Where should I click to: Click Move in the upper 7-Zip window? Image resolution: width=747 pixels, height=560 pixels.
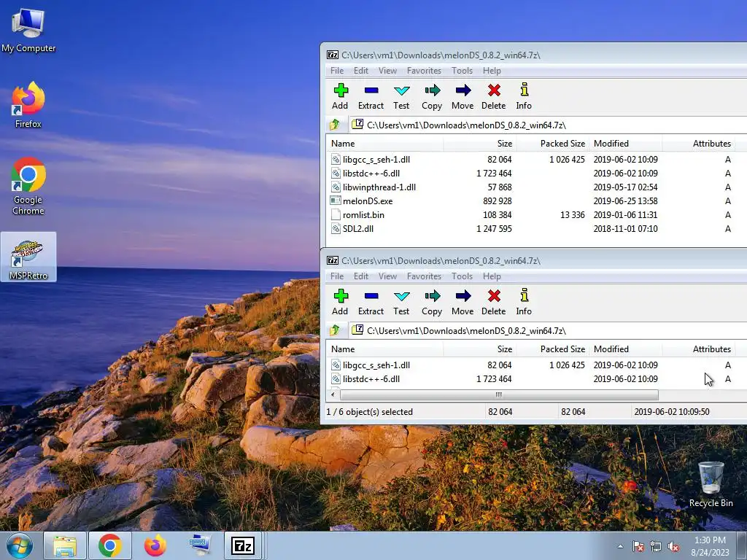click(x=462, y=97)
